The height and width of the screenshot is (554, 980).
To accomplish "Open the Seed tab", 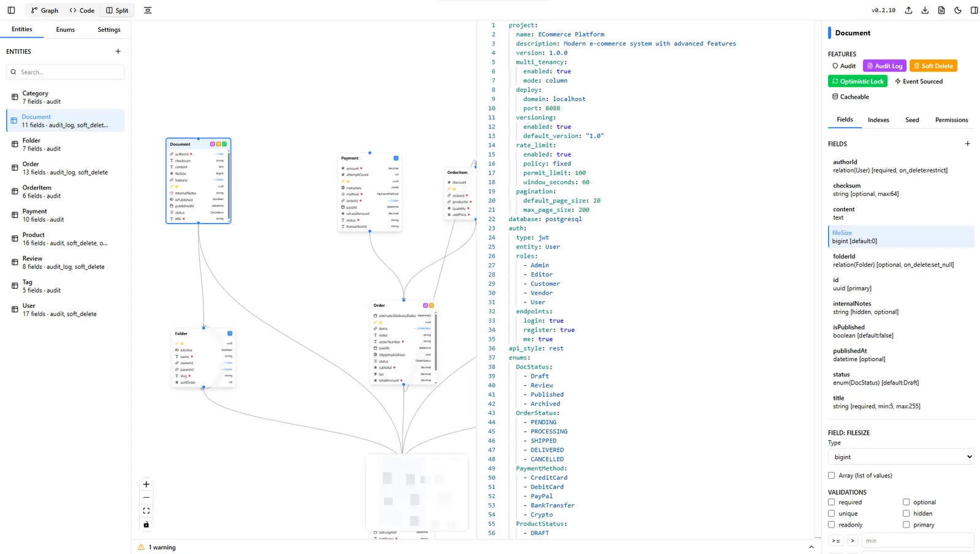I will [x=912, y=120].
